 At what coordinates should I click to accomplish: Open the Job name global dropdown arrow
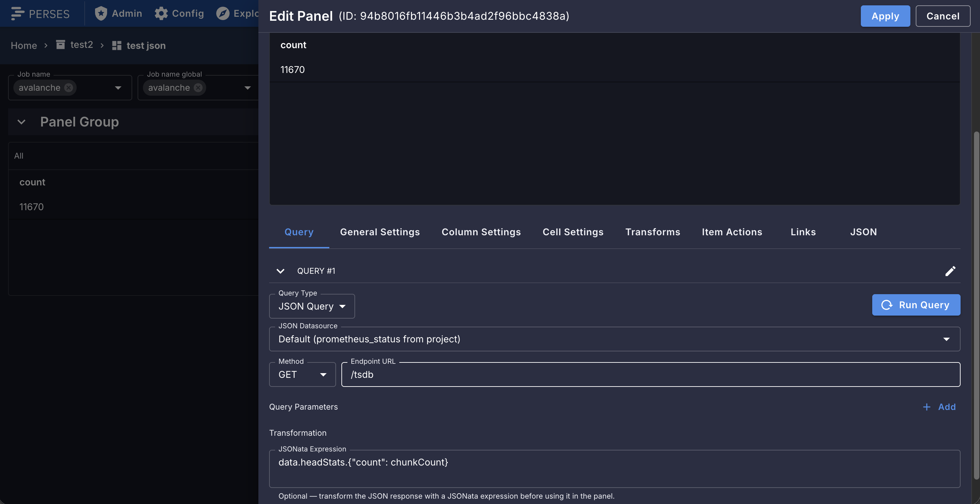pos(247,88)
